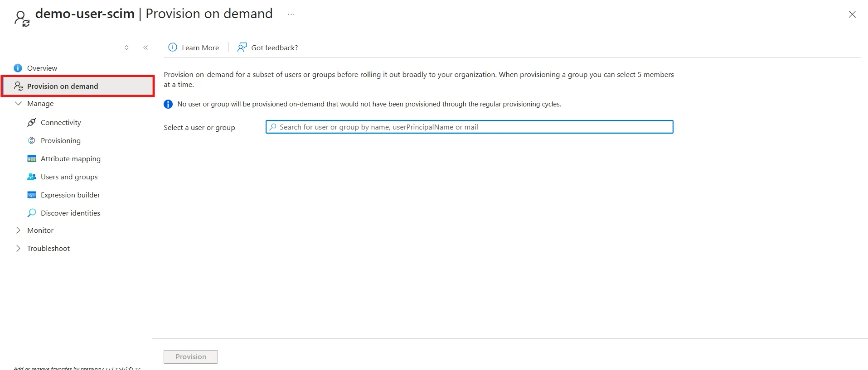Click the Expression builder code icon
The image size is (868, 370).
32,195
